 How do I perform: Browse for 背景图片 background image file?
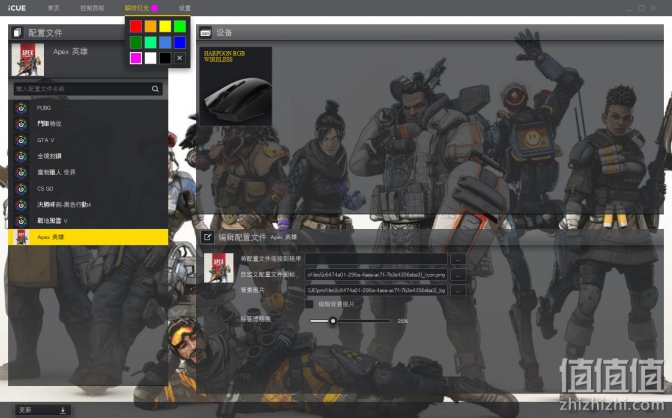click(x=458, y=291)
